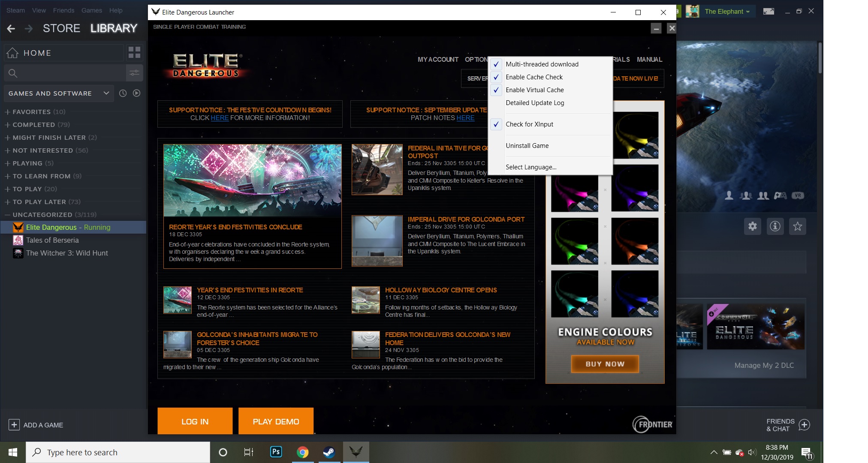This screenshot has width=868, height=463.
Task: Click the Steam library search field
Action: [x=65, y=73]
